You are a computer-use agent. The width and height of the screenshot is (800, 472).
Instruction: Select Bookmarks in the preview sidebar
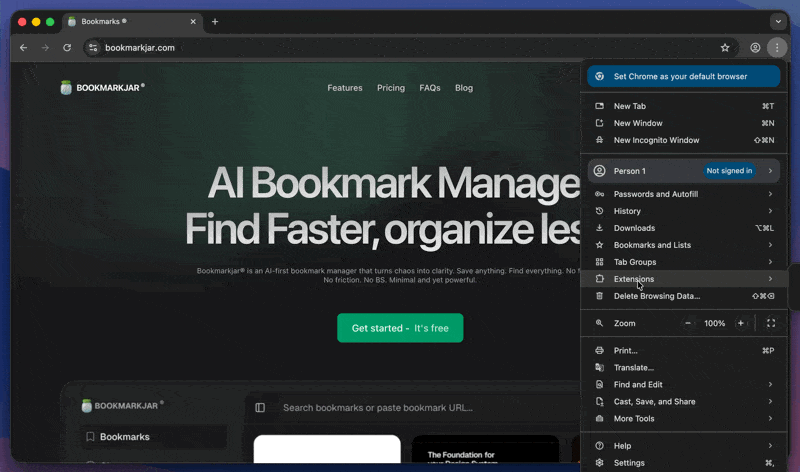[x=154, y=437]
